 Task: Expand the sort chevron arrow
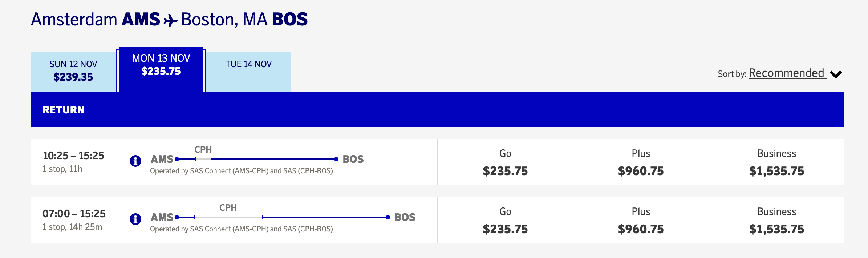836,74
